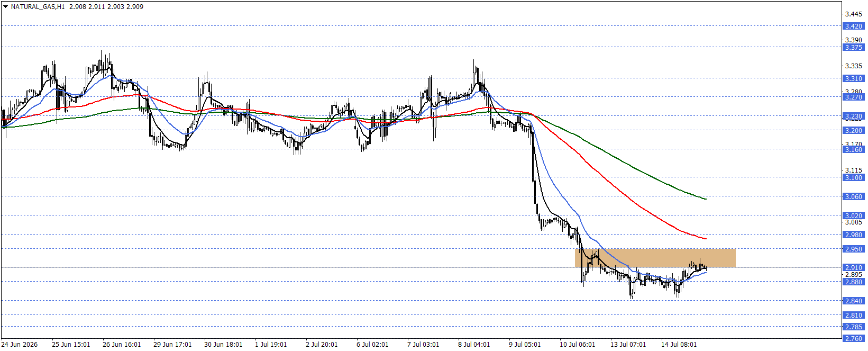Select the NATURAL_GAS,H1 chart title text

coord(37,7)
